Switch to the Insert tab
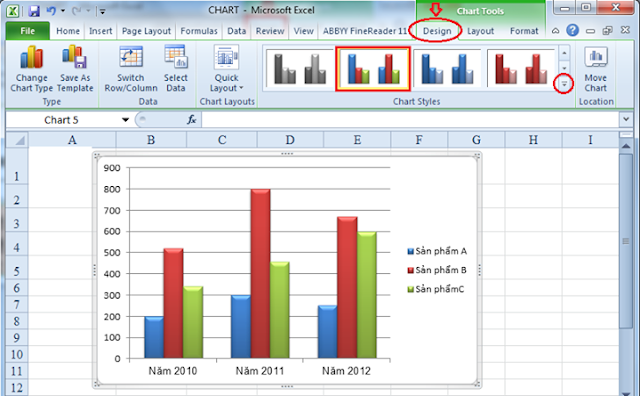This screenshot has height=396, width=640. point(100,31)
